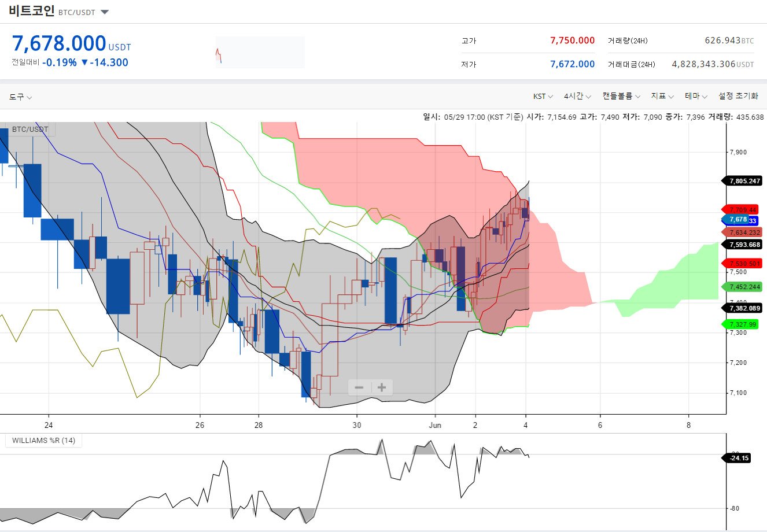The width and height of the screenshot is (767, 532).
Task: Click the -0.19% daily change value
Action: coord(60,62)
